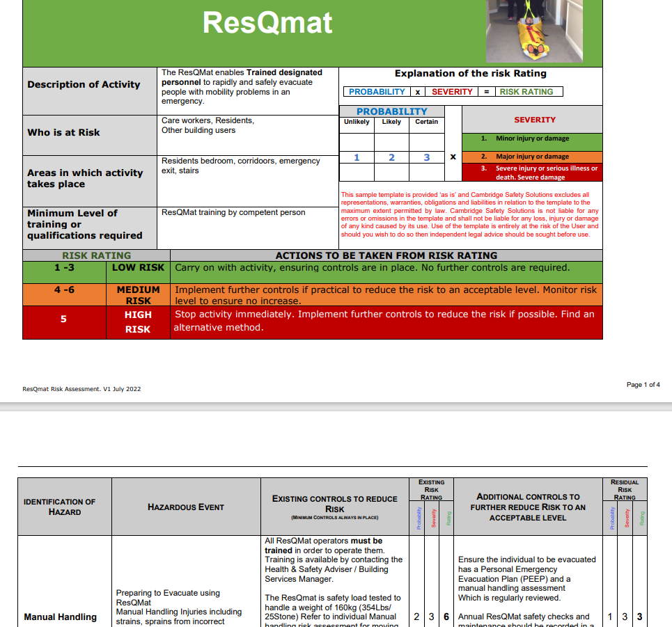
Task: Select the MEDIUM RISK rating row
Action: pyautogui.click(x=136, y=294)
